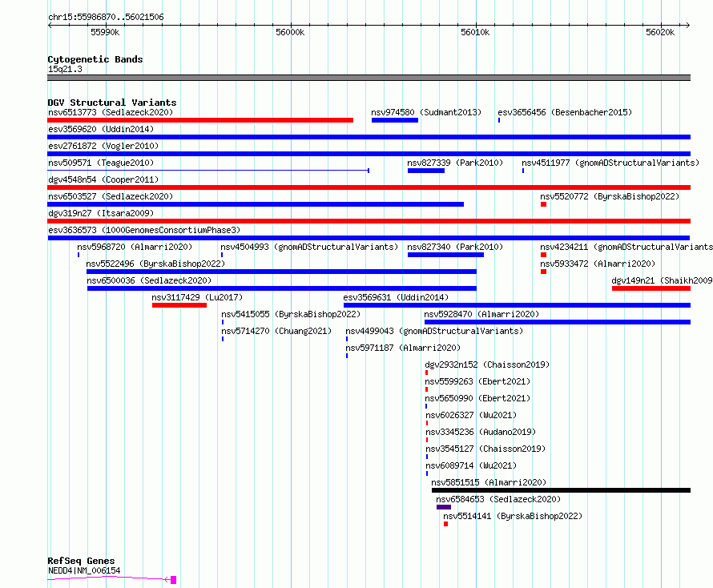The image size is (713, 588).
Task: Click nsv5971187 (Almarri2020) label
Action: pyautogui.click(x=403, y=348)
